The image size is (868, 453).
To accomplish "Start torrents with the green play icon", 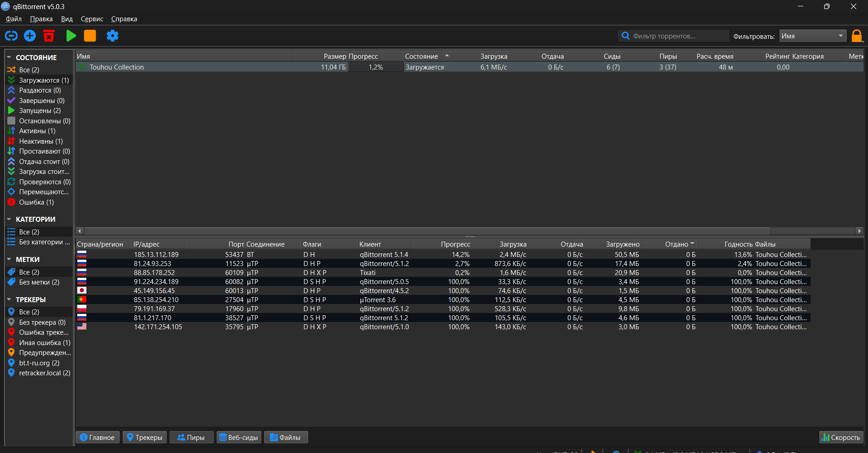I will [71, 36].
